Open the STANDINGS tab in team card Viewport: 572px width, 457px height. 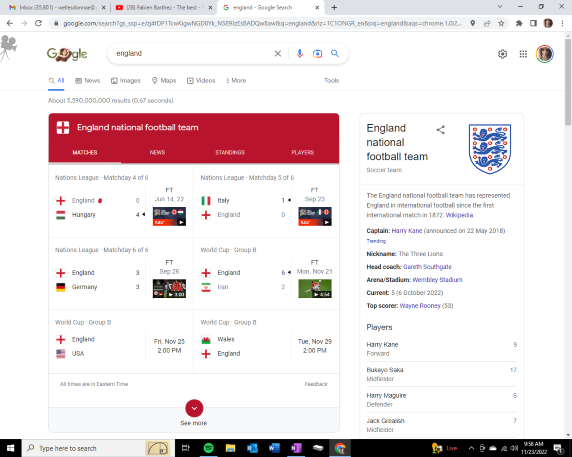[230, 152]
